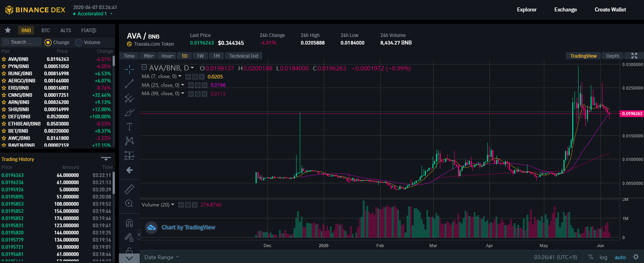Viewport: 644px width, 263px height.
Task: Favorite the DEFI/BNB pair star
Action: (x=4, y=116)
